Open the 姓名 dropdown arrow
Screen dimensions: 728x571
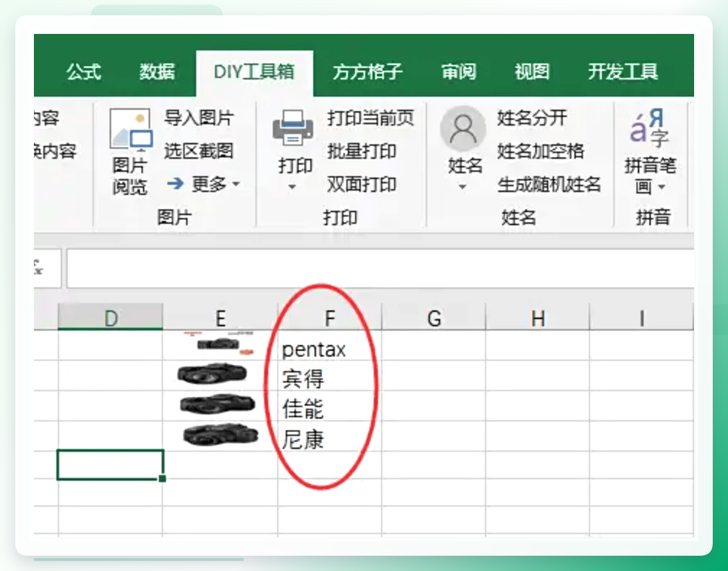point(462,187)
